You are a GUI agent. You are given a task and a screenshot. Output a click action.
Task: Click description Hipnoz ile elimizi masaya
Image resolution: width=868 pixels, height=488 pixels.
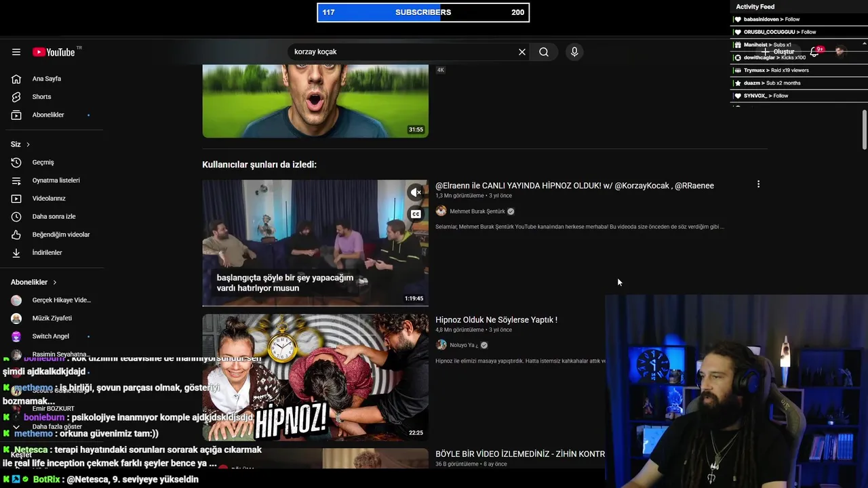point(520,361)
